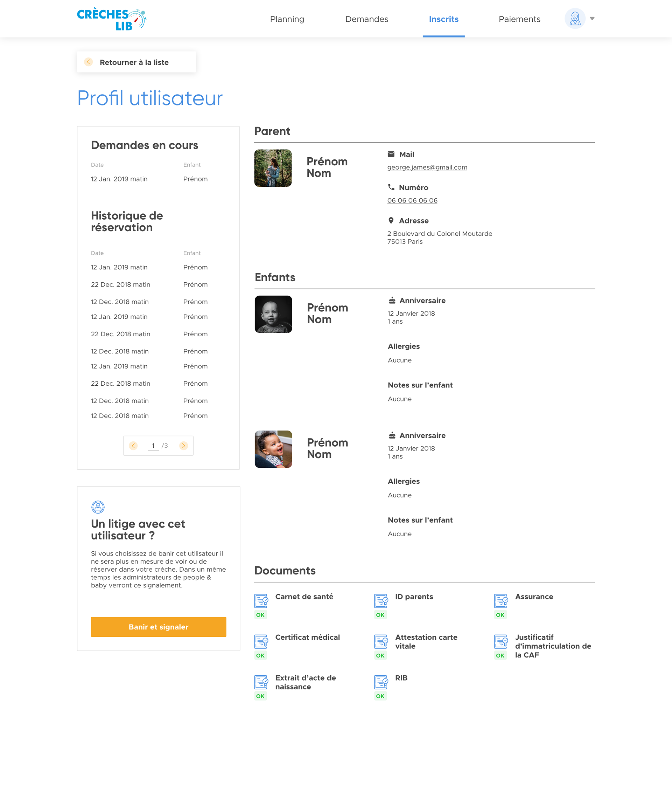This screenshot has height=785, width=672.
Task: Open the Certificat médical document icon
Action: 261,641
